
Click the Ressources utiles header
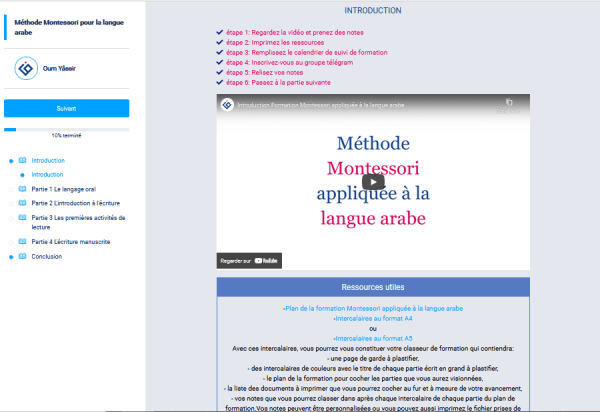[x=373, y=287]
